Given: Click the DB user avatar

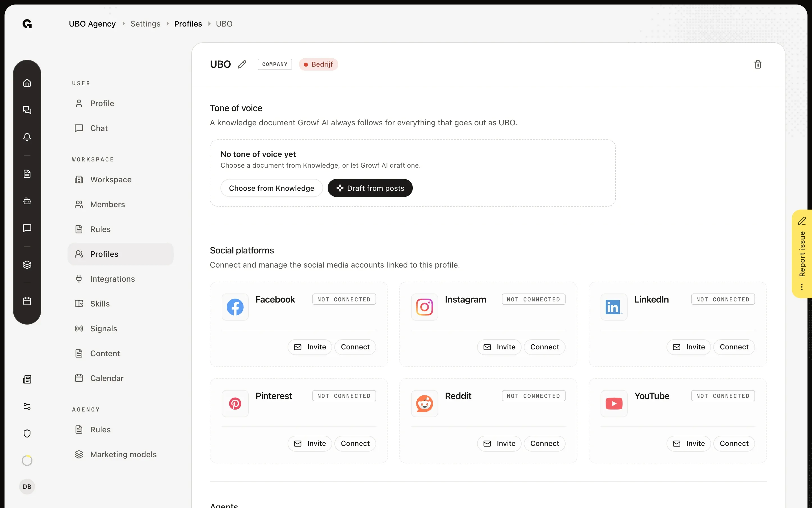Looking at the screenshot, I should [x=27, y=487].
